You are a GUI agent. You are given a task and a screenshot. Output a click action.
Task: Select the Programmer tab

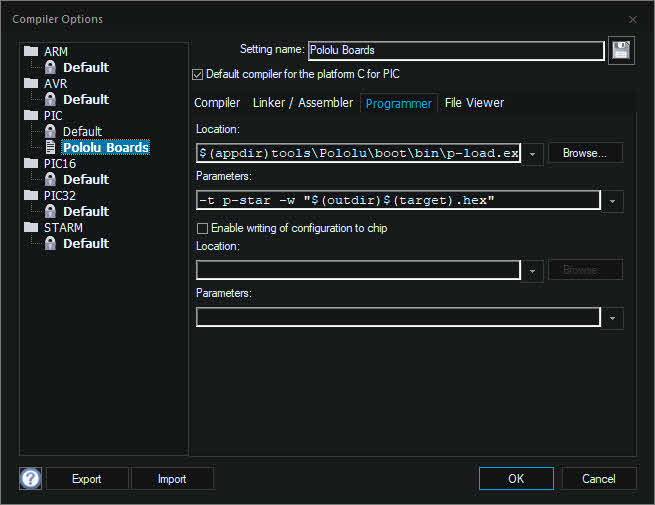click(x=399, y=104)
